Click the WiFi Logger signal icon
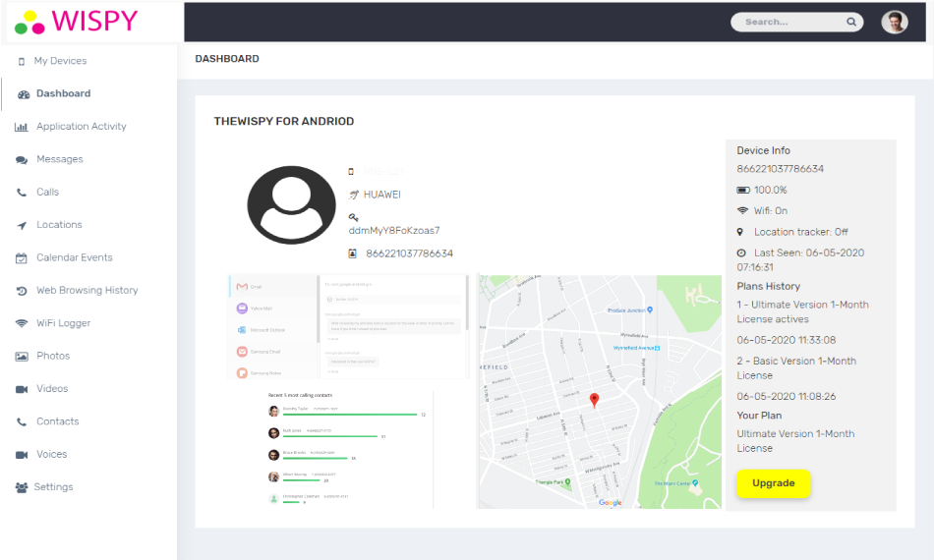The height and width of the screenshot is (560, 934). tap(22, 323)
